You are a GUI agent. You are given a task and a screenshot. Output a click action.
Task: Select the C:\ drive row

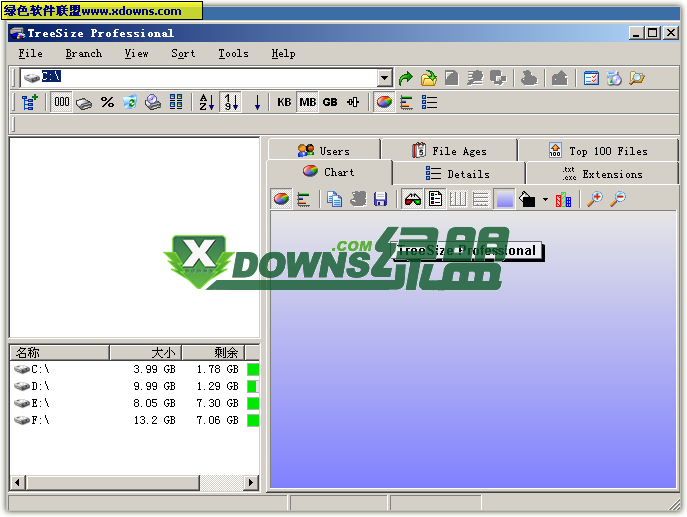click(x=135, y=370)
